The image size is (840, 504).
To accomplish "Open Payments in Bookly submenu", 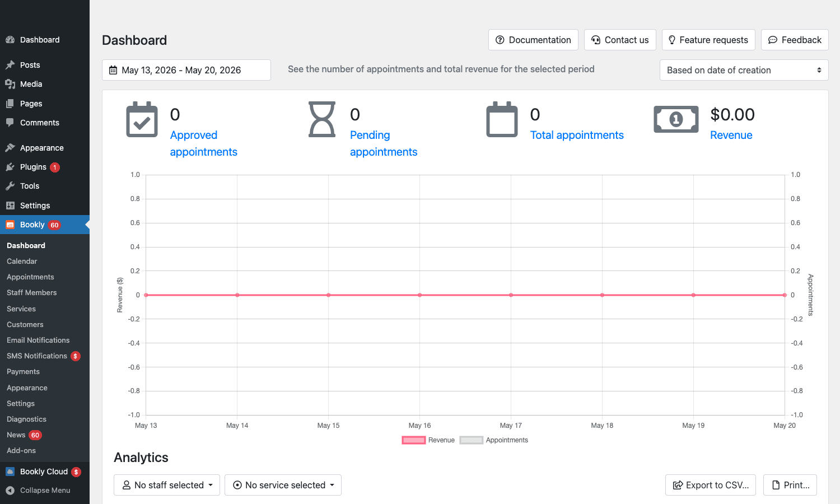I will pyautogui.click(x=23, y=371).
